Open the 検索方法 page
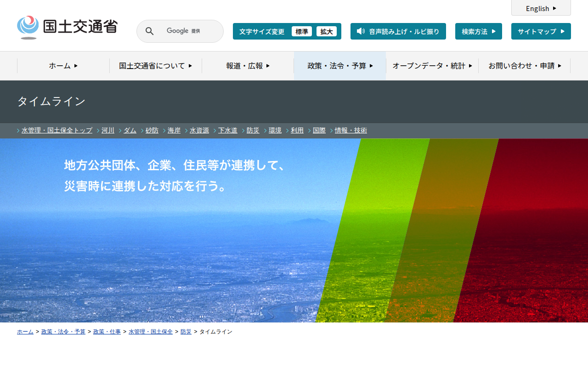 pyautogui.click(x=479, y=31)
